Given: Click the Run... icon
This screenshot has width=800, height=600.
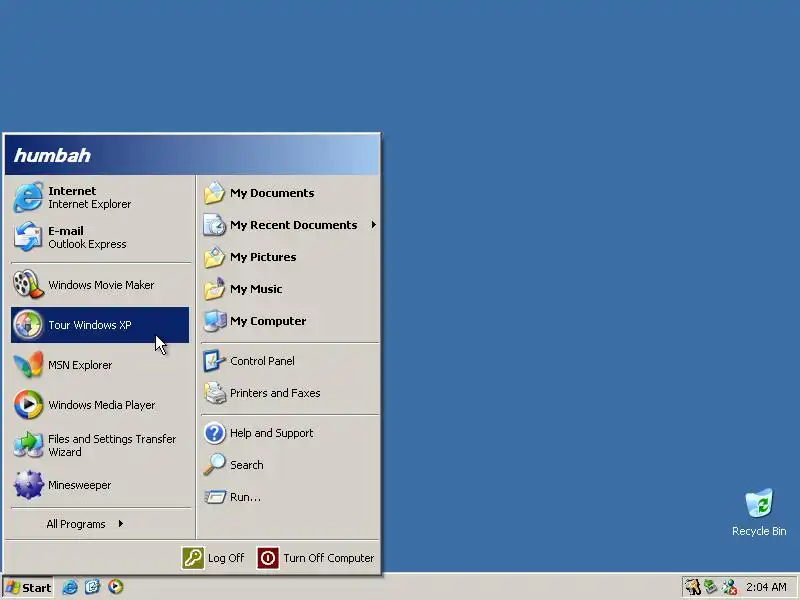Looking at the screenshot, I should pos(214,497).
